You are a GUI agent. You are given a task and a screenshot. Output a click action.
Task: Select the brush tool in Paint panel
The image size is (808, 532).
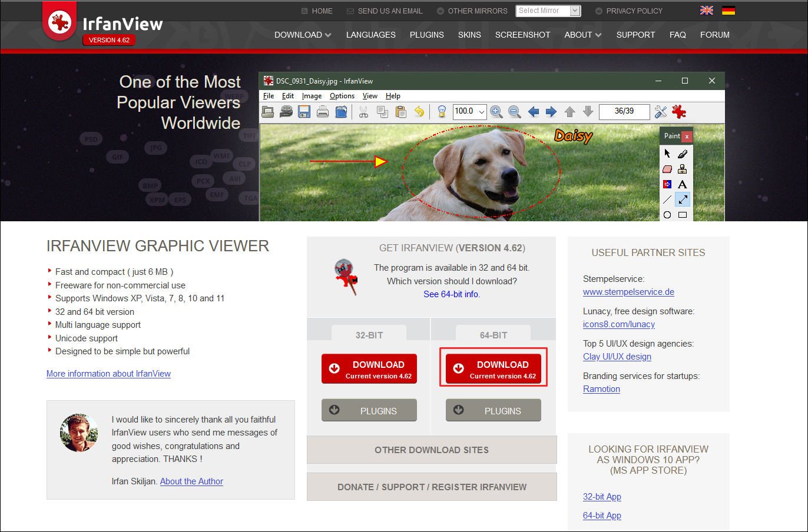click(x=683, y=154)
